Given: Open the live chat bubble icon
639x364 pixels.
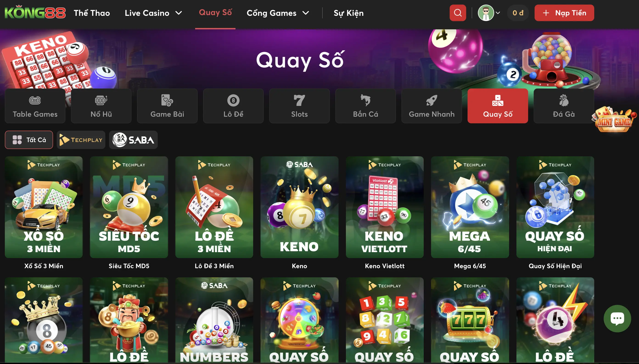Looking at the screenshot, I should click(x=617, y=319).
